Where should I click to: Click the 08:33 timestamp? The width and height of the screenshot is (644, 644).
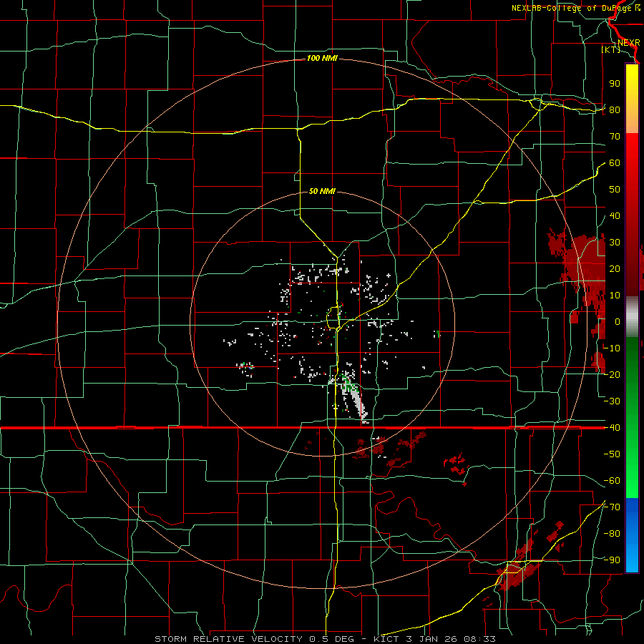point(479,639)
